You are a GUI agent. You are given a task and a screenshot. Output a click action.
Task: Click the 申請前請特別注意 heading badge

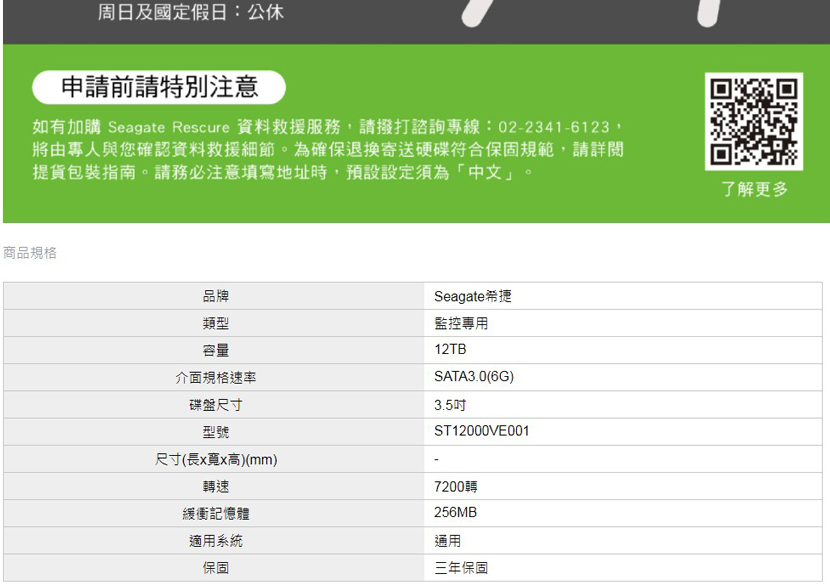pyautogui.click(x=159, y=87)
